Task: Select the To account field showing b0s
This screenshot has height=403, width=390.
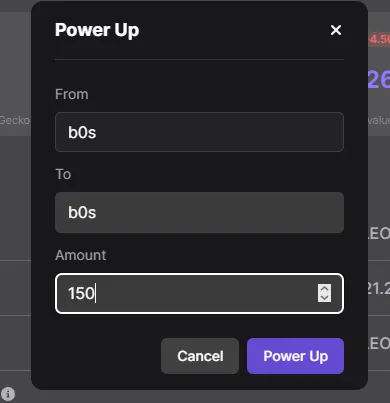Action: (x=199, y=212)
